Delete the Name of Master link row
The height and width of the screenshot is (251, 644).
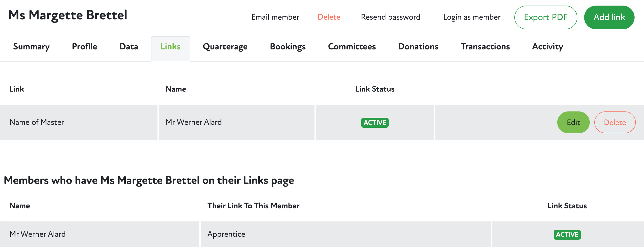[615, 123]
